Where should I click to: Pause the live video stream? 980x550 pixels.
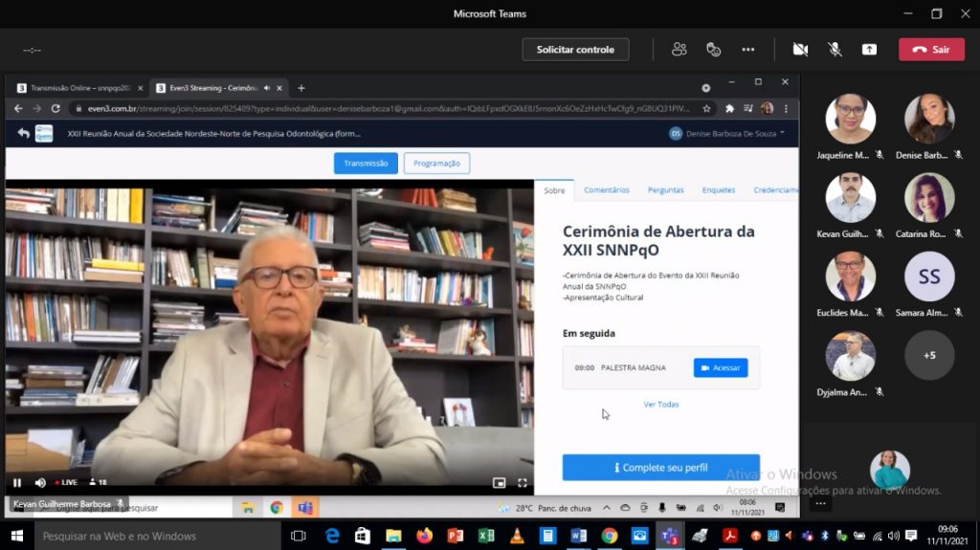[17, 482]
